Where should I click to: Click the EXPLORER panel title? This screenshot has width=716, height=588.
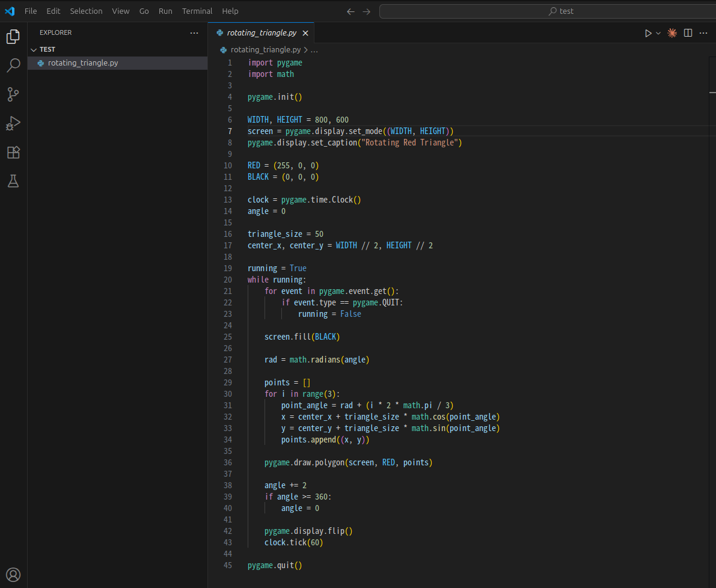coord(56,33)
